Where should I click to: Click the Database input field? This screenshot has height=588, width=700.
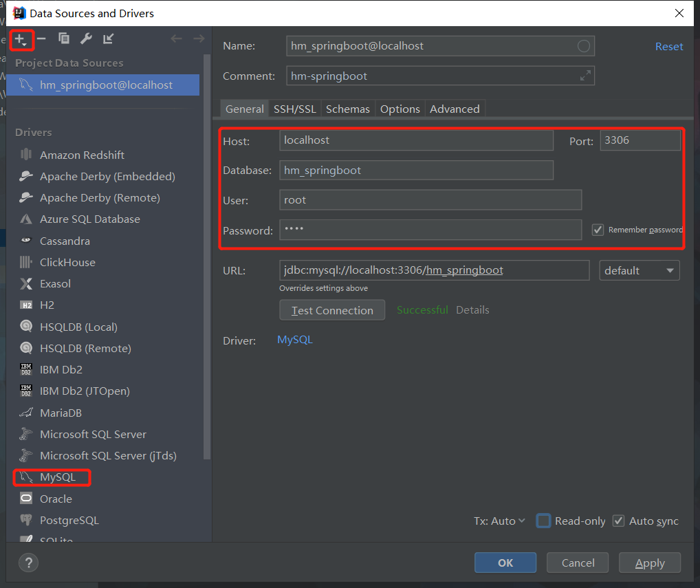[x=416, y=171]
